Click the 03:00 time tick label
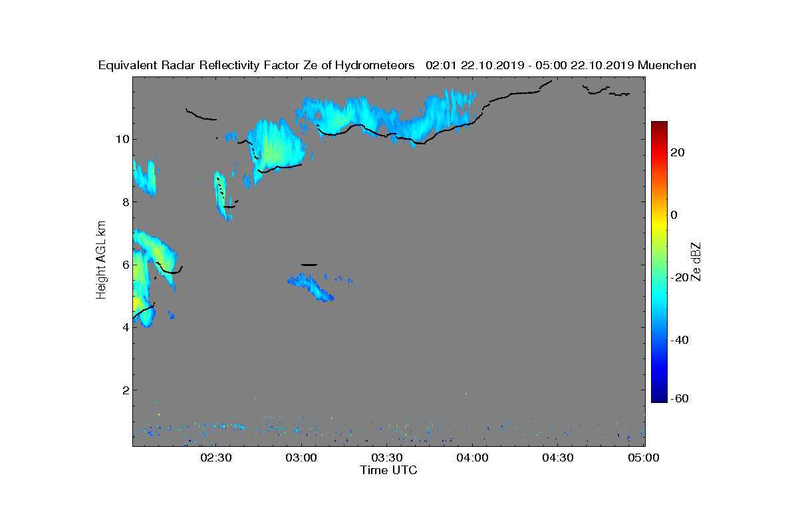 pos(301,458)
